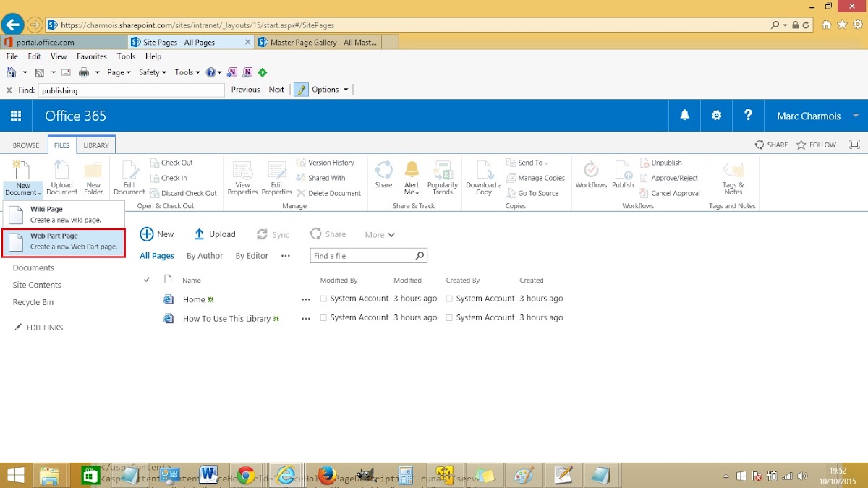Viewport: 868px width, 488px height.
Task: Open the views ellipsis next to By Editor
Action: (x=286, y=256)
